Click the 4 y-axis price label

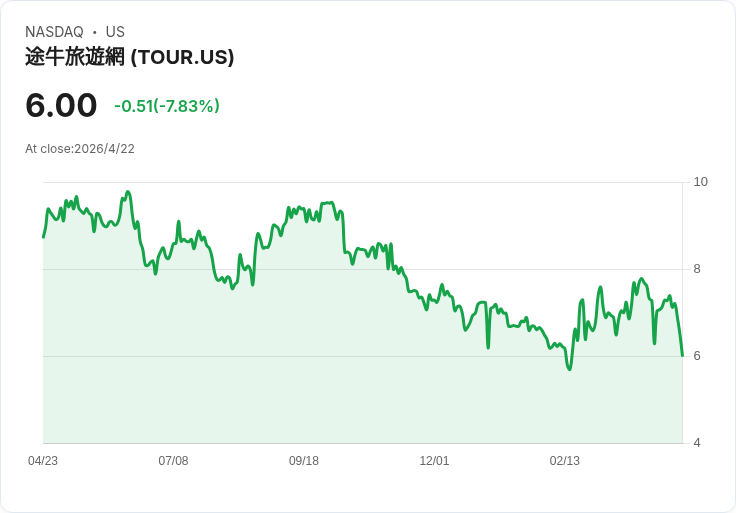[x=697, y=443]
